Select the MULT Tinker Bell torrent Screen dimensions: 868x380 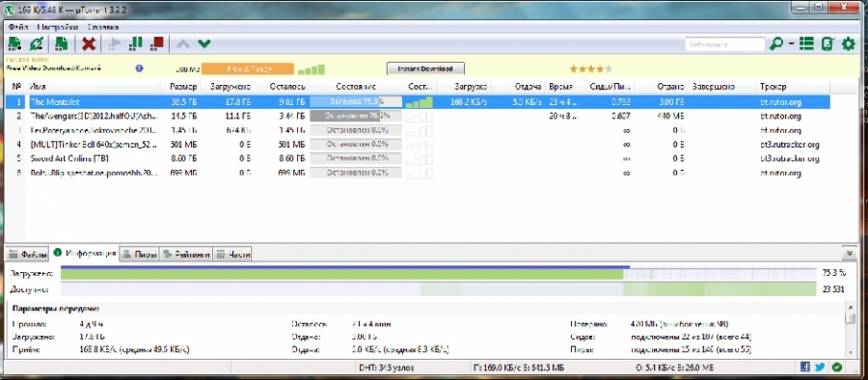tap(418, 145)
